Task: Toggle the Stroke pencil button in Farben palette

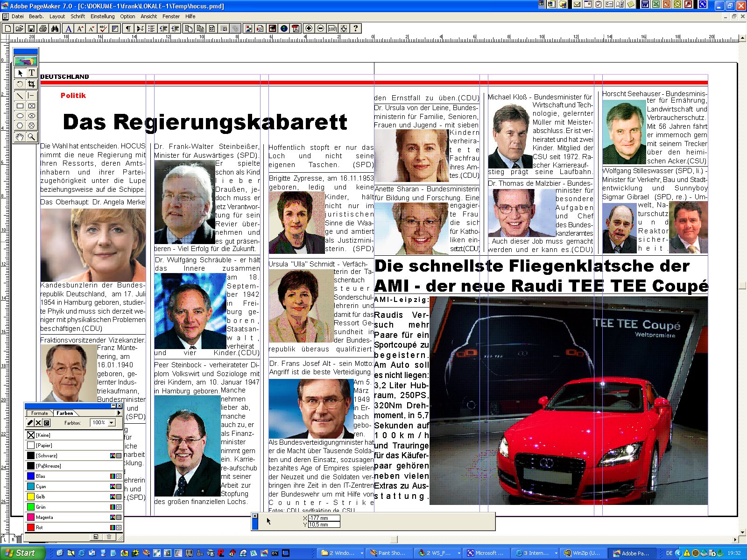Action: [30, 423]
